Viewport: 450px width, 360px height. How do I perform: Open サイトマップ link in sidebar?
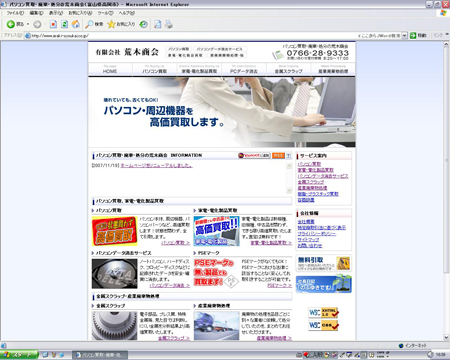308,240
